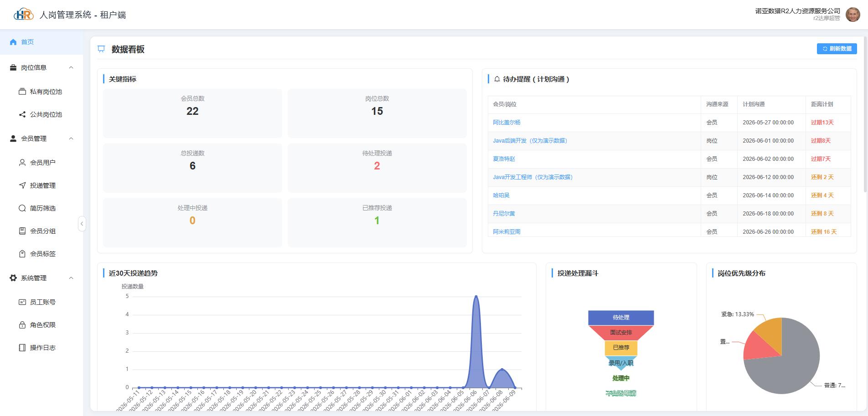Click the 会员分组 icon
Screen dimensions: 868x416
coord(22,231)
